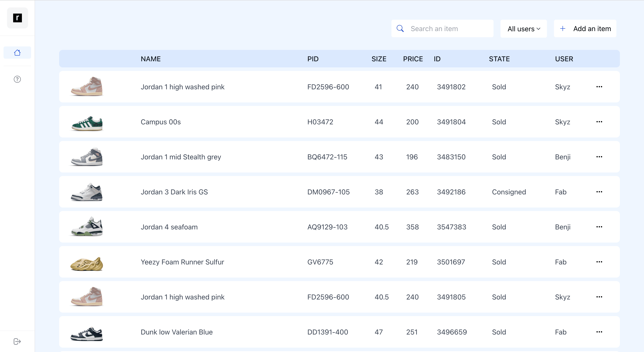
Task: Click the logout icon at sidebar bottom
Action: [x=17, y=341]
